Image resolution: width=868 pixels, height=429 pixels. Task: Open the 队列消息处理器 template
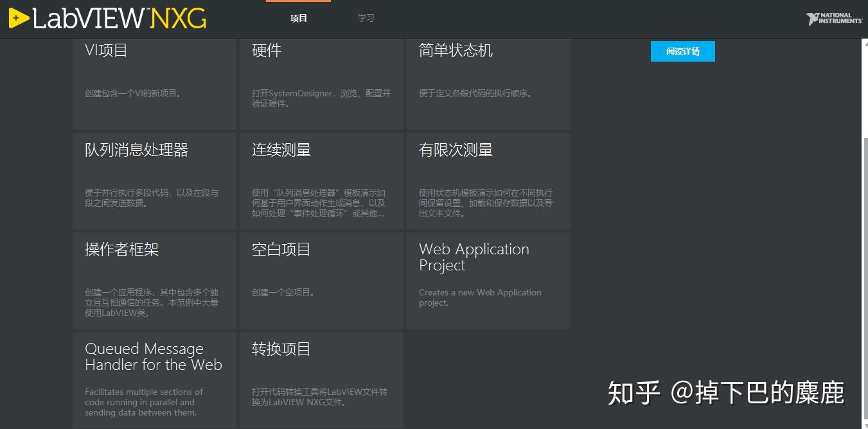click(x=154, y=180)
